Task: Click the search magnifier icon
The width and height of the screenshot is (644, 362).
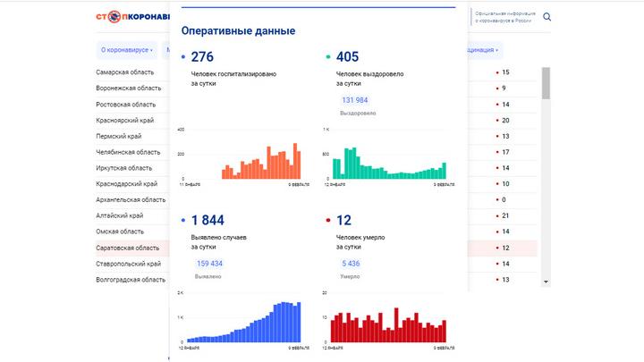Action: tap(547, 17)
